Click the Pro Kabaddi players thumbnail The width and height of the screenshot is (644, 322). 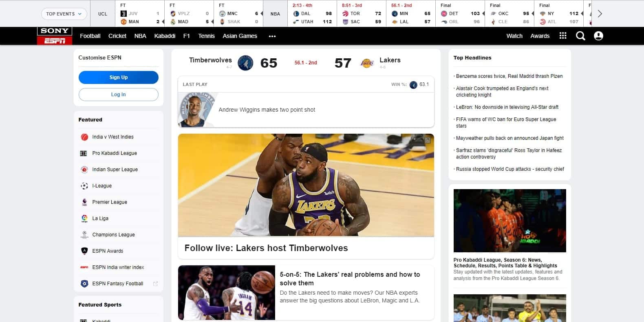click(510, 221)
